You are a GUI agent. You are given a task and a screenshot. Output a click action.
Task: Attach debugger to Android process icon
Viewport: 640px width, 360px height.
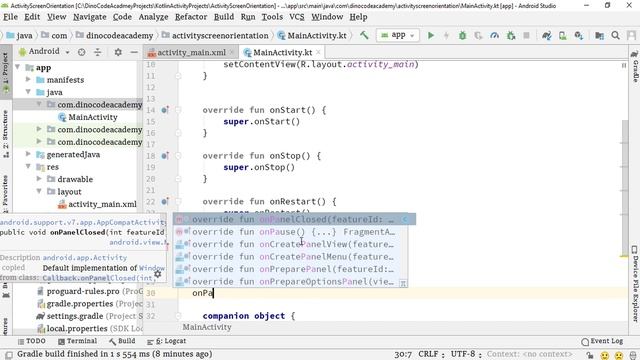[x=511, y=36]
